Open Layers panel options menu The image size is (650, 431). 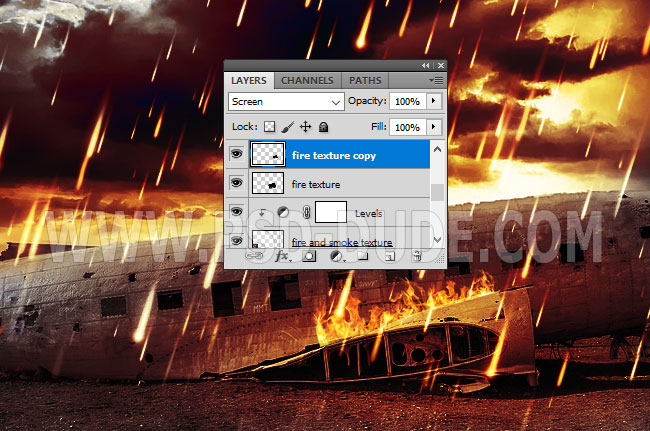tap(437, 80)
